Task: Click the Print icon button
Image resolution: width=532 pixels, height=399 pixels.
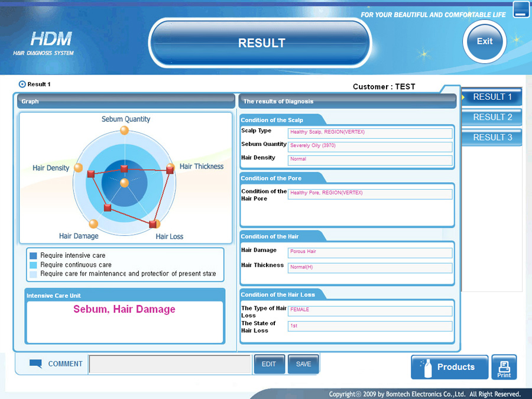Action: pyautogui.click(x=504, y=367)
